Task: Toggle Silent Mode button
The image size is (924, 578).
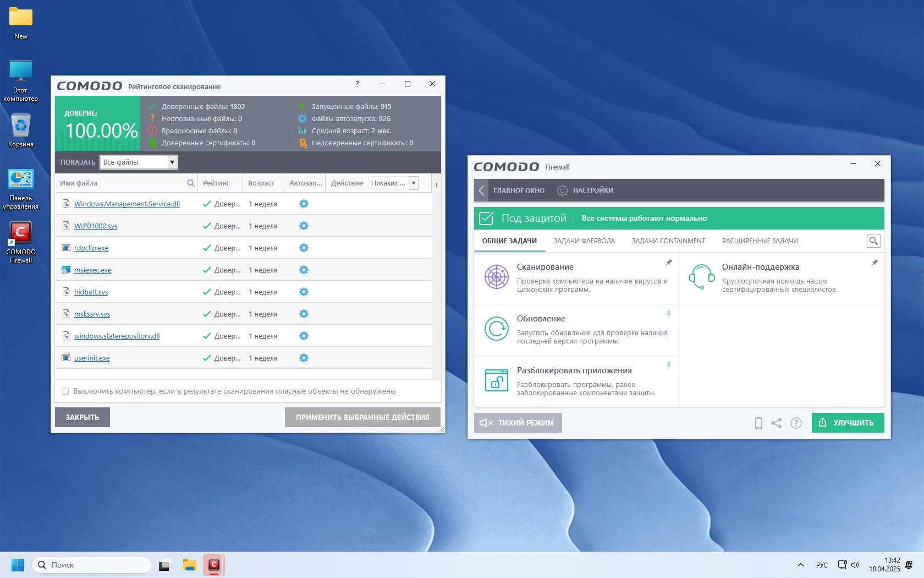Action: tap(518, 423)
